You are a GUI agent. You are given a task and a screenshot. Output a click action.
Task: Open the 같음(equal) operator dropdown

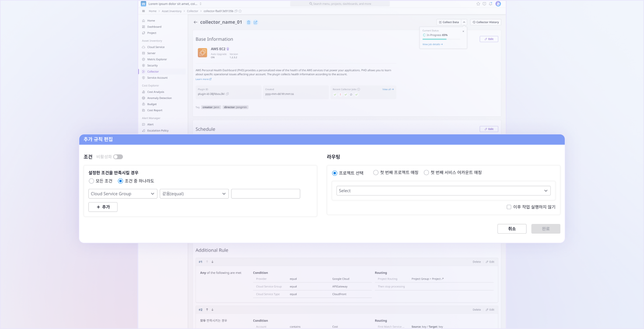coord(194,194)
